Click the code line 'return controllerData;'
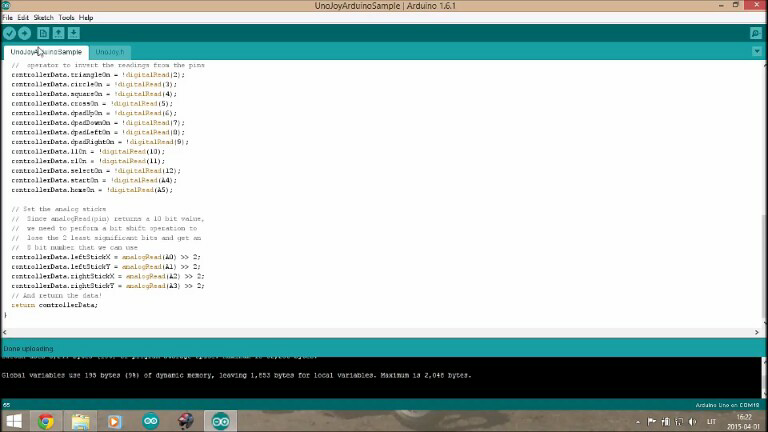This screenshot has height=432, width=768. 55,305
